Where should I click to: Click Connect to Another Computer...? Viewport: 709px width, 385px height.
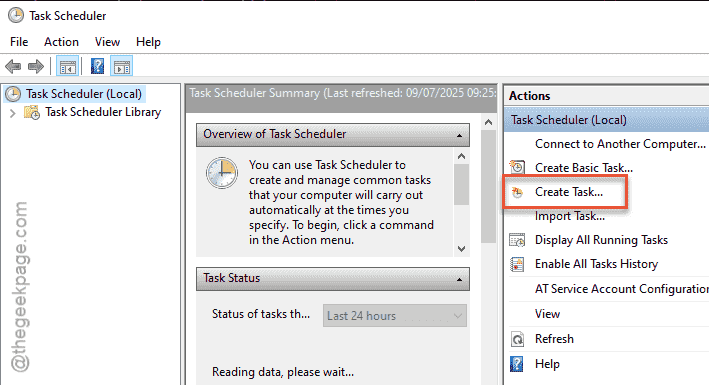tap(620, 144)
